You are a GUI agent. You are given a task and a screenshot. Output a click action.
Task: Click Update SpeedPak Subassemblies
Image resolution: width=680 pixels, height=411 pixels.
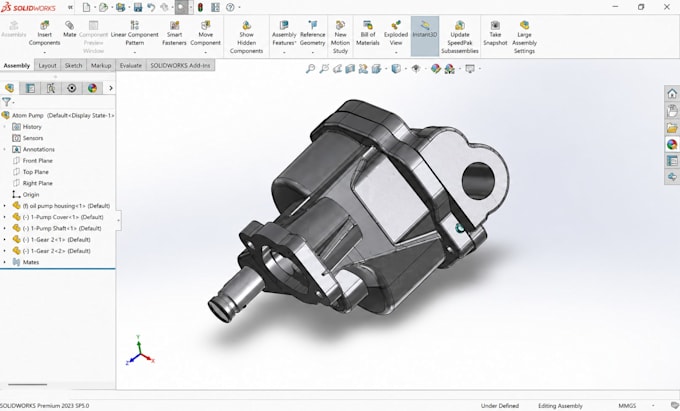coord(460,38)
